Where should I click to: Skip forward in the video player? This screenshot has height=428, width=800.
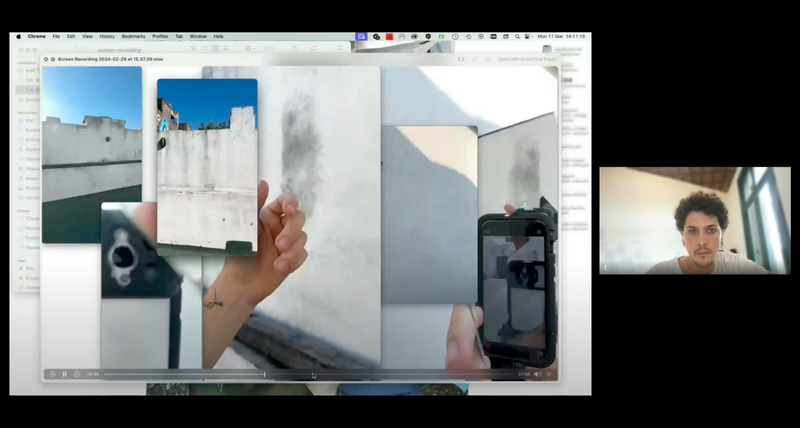click(x=77, y=374)
